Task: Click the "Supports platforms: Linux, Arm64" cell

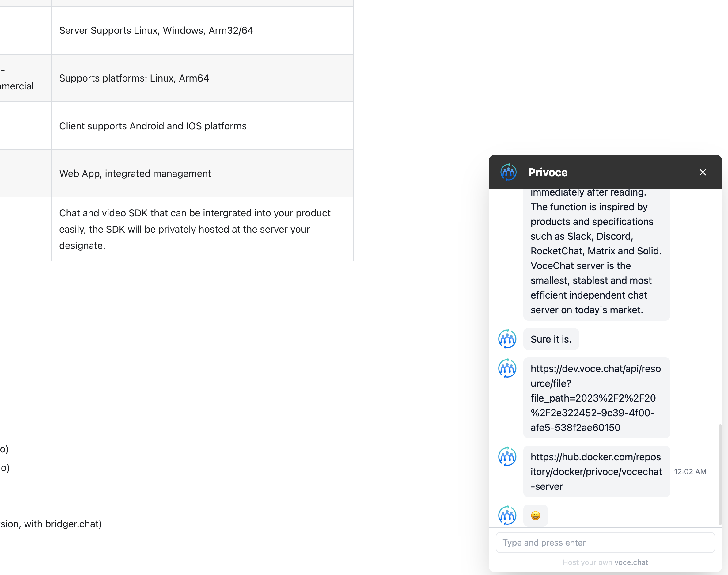Action: [202, 78]
